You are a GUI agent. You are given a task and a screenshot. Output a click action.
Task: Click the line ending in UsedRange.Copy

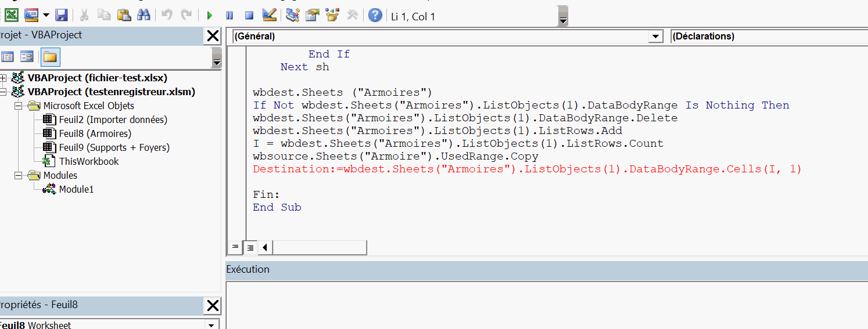coord(396,157)
